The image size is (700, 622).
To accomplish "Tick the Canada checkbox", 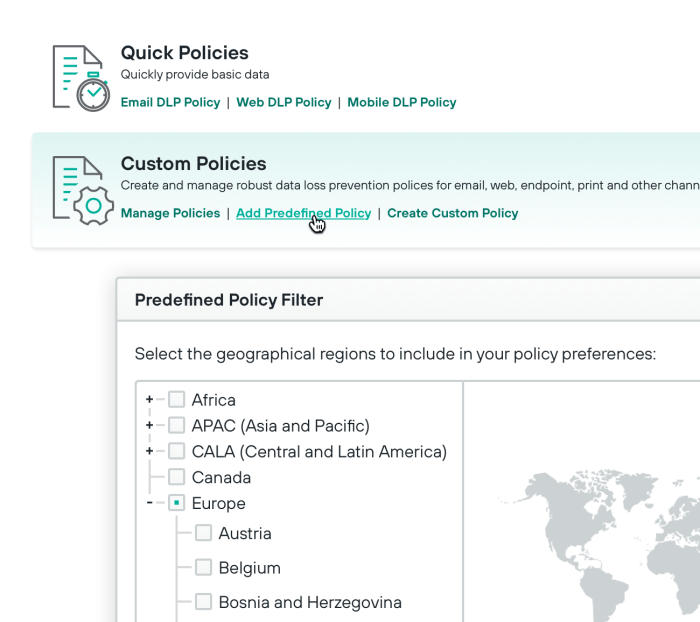I will coord(177,478).
